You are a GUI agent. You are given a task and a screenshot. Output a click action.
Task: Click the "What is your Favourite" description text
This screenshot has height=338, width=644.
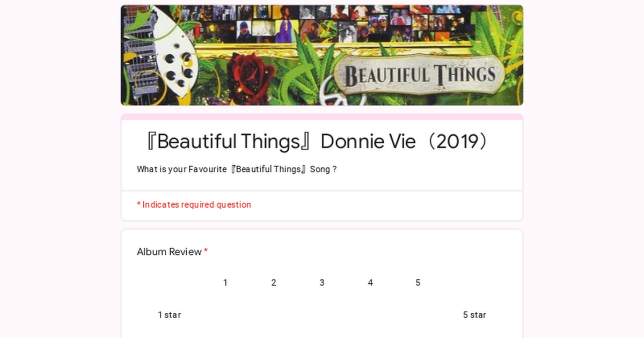pyautogui.click(x=237, y=170)
